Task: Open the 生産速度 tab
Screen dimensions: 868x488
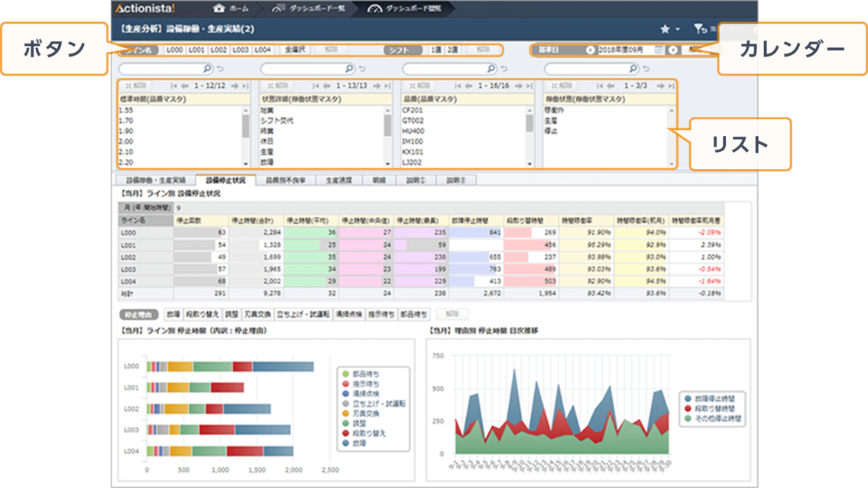Action: click(x=338, y=180)
